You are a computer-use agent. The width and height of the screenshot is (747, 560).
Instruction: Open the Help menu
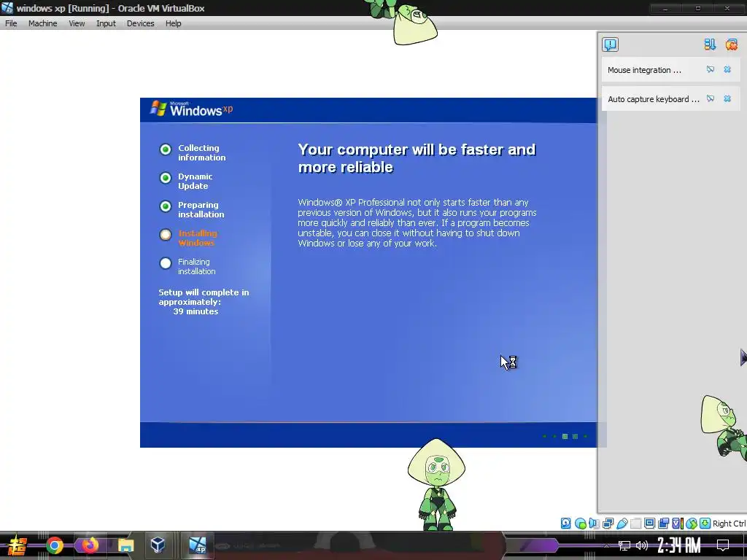click(x=173, y=23)
